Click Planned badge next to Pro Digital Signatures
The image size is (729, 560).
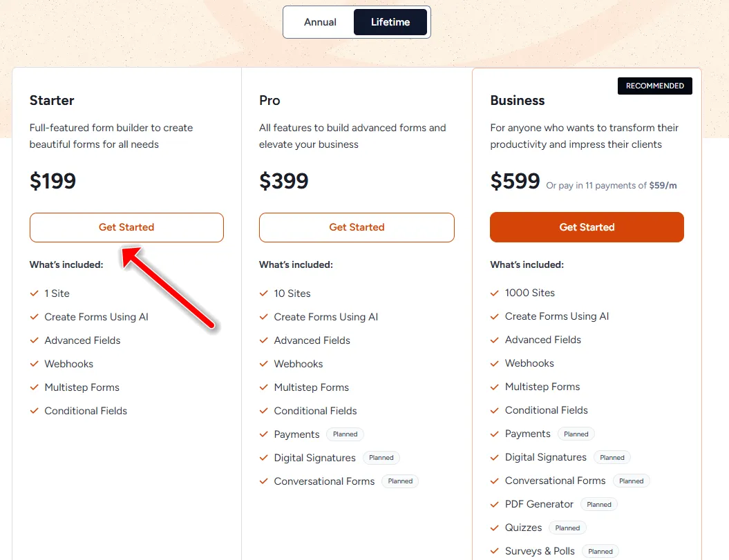pyautogui.click(x=381, y=458)
